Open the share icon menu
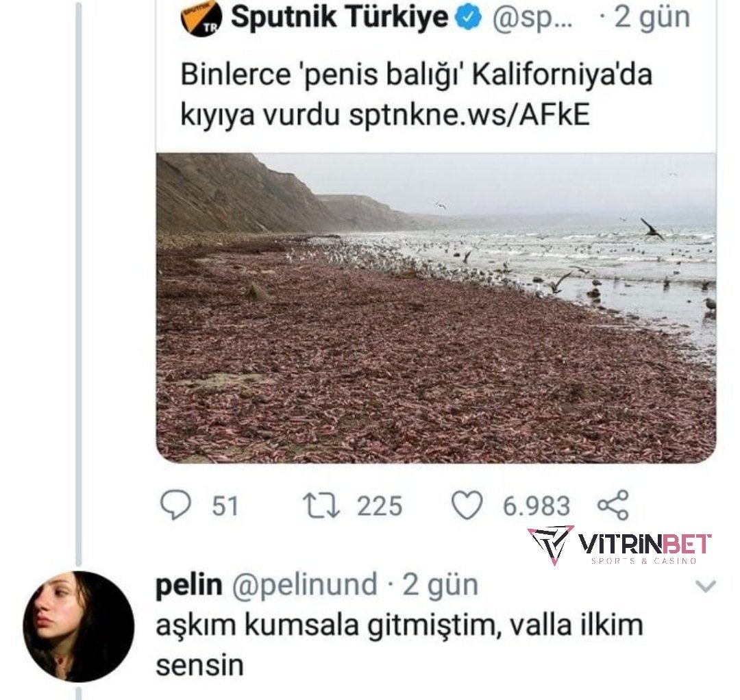 coord(612,505)
